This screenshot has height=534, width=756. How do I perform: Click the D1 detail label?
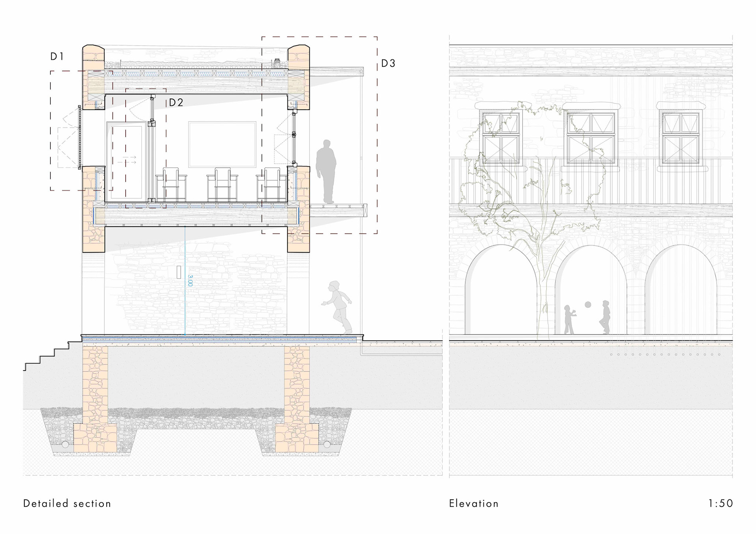click(57, 57)
